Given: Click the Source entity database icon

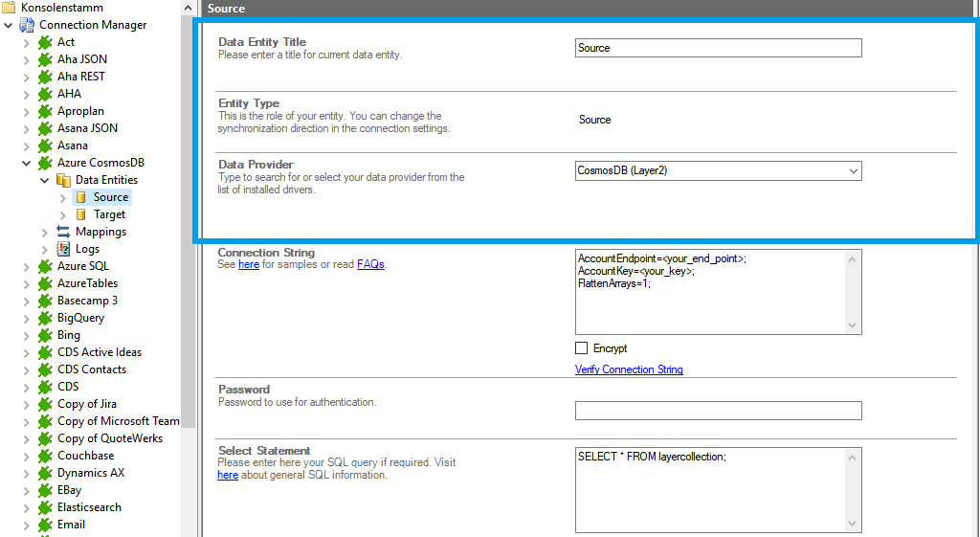Looking at the screenshot, I should [81, 197].
